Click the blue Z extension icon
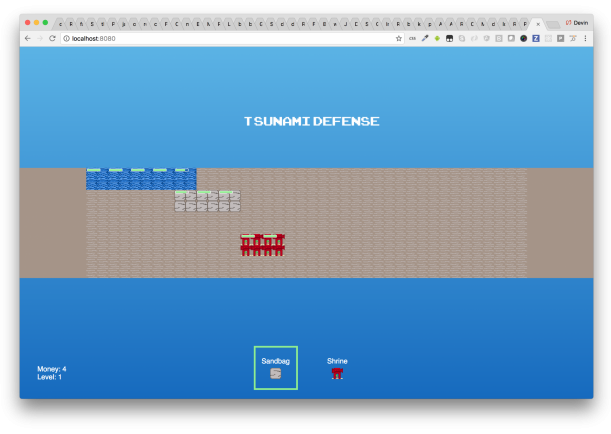 tap(535, 38)
